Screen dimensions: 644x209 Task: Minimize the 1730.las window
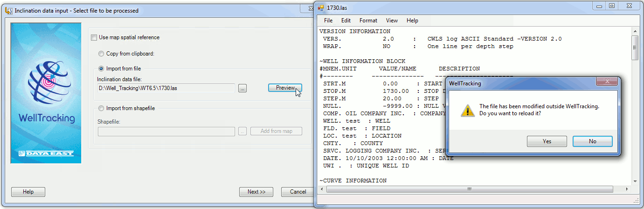600,6
